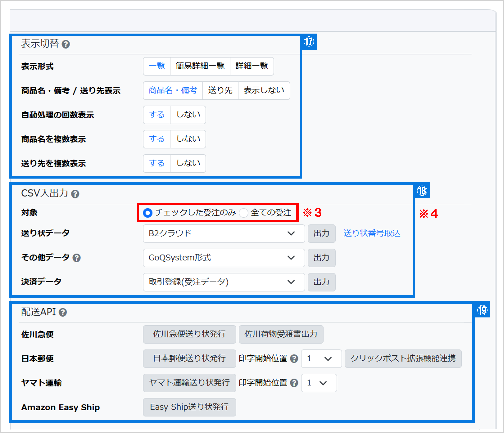Click help icon for 日本郵便 印字開始位置
Image resolution: width=504 pixels, height=433 pixels.
[294, 359]
